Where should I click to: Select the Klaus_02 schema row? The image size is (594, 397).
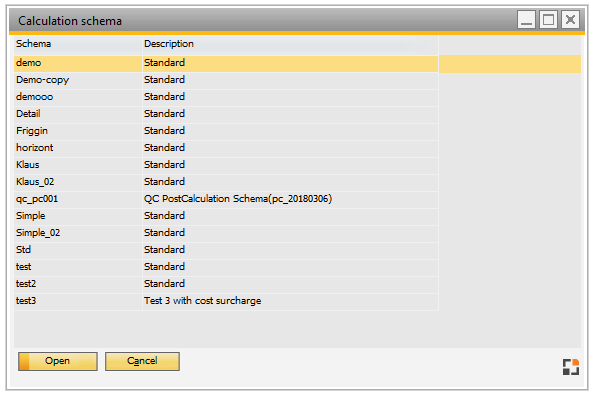[x=226, y=182]
